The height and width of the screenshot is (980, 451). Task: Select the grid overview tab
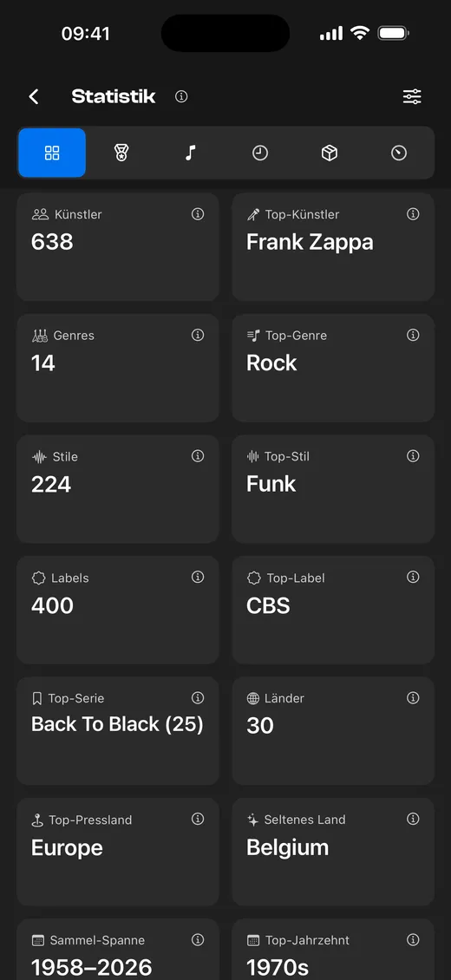point(52,153)
